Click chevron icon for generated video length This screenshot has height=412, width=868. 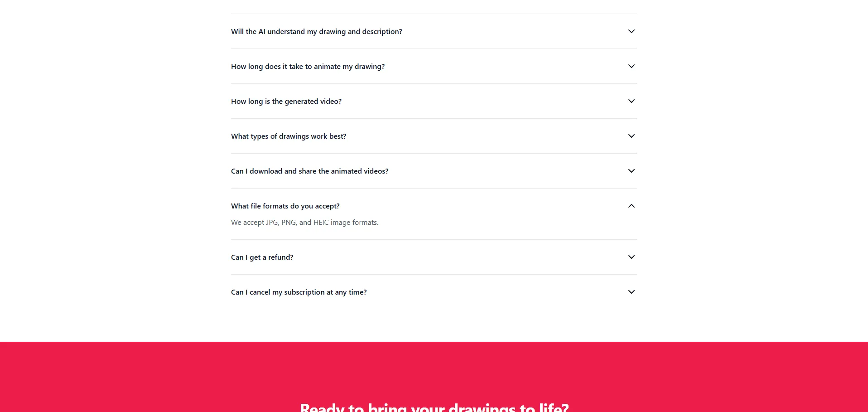pos(631,101)
